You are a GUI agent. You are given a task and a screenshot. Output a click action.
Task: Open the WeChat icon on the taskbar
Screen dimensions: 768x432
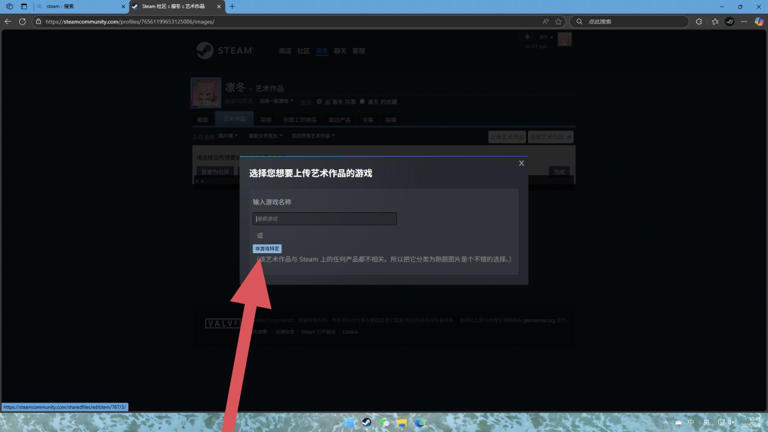coord(384,422)
